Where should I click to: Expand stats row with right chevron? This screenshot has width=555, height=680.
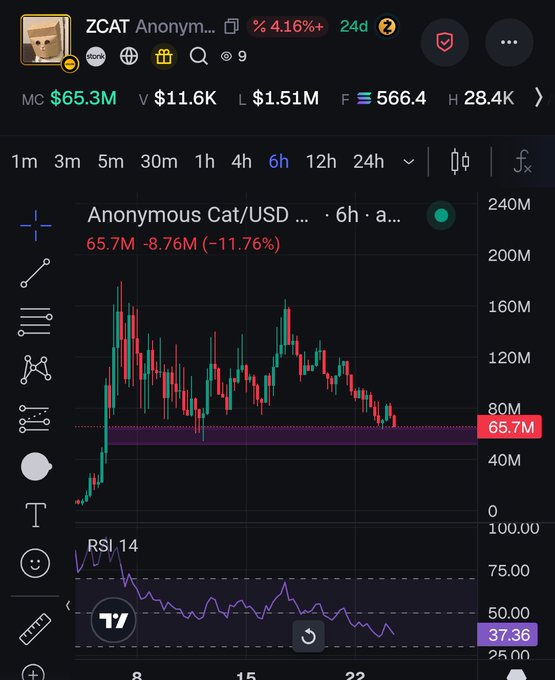click(539, 97)
